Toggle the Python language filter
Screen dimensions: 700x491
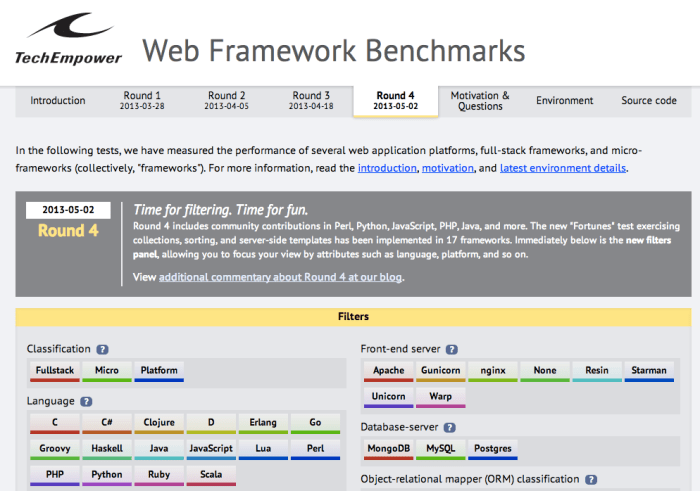(x=106, y=475)
